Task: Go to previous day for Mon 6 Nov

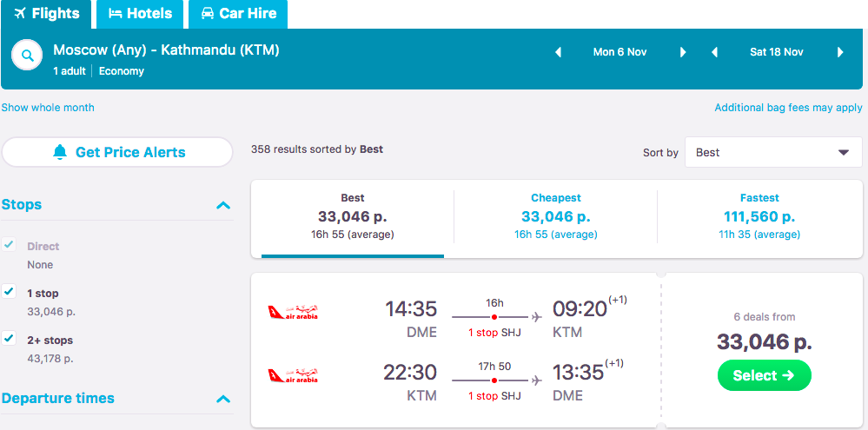Action: 559,52
